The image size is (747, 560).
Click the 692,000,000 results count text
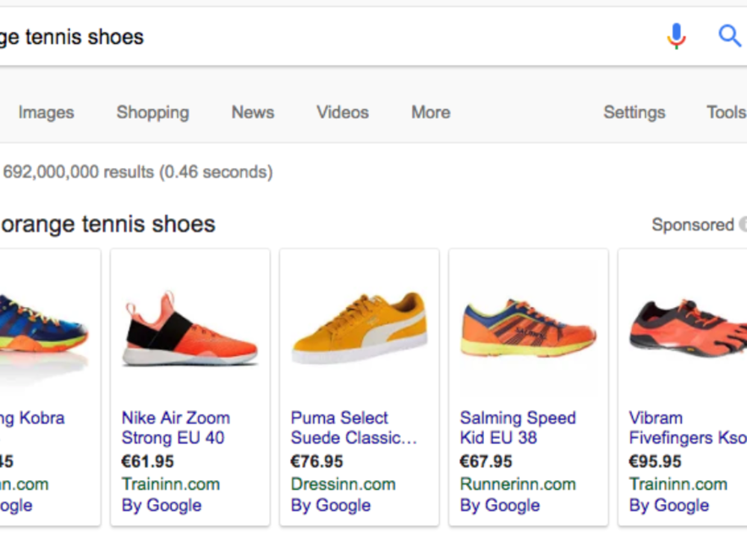click(138, 172)
